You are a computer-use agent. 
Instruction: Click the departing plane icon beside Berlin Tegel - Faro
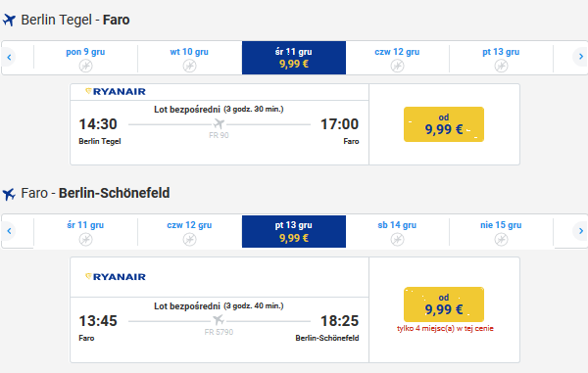(x=9, y=20)
